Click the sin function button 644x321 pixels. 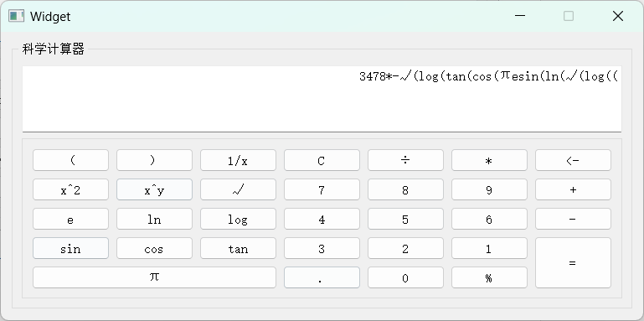point(70,248)
